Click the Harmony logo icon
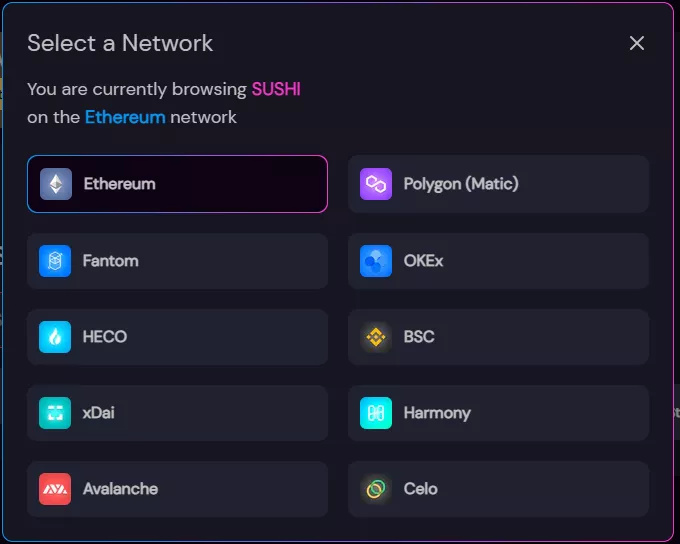This screenshot has height=544, width=680. [x=376, y=413]
